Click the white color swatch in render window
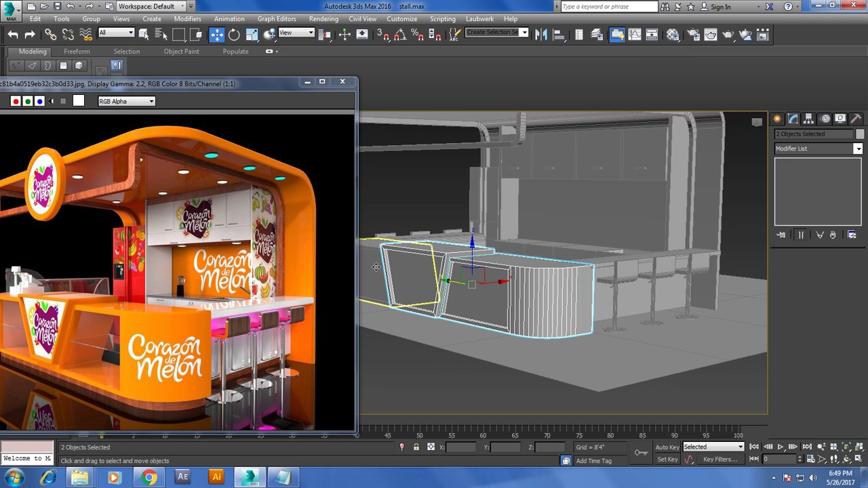The width and height of the screenshot is (868, 488). point(79,101)
